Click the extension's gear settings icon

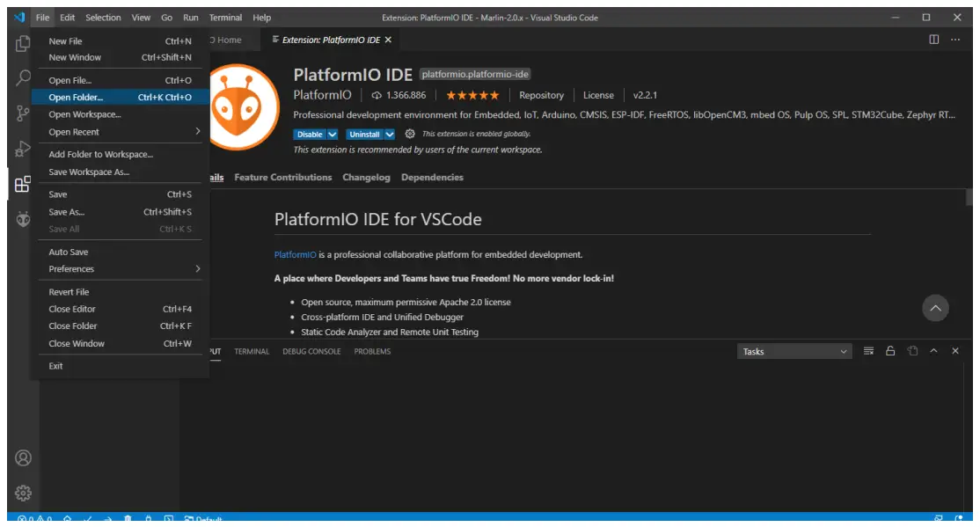click(x=410, y=135)
